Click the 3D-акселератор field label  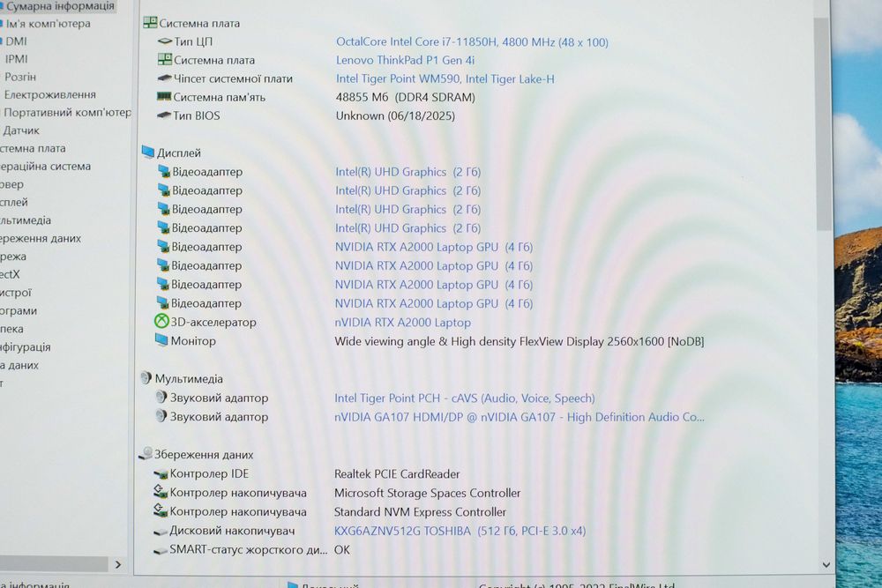point(213,322)
